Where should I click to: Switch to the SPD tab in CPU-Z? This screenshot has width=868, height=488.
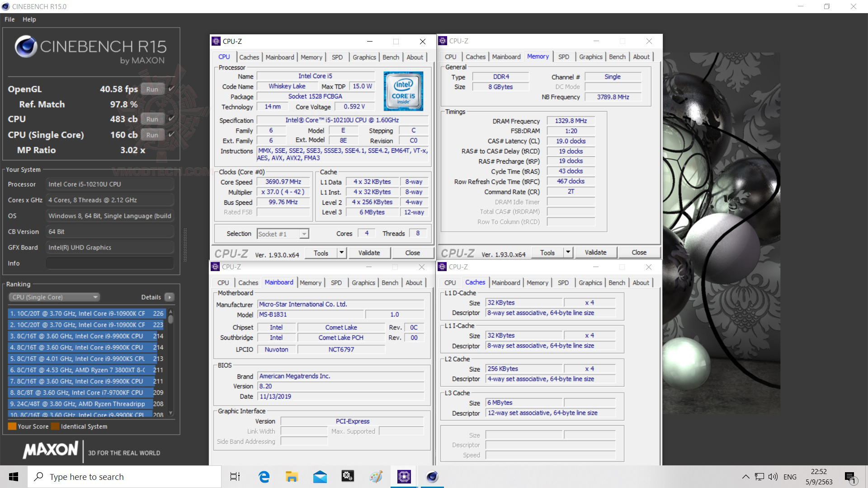pyautogui.click(x=337, y=57)
